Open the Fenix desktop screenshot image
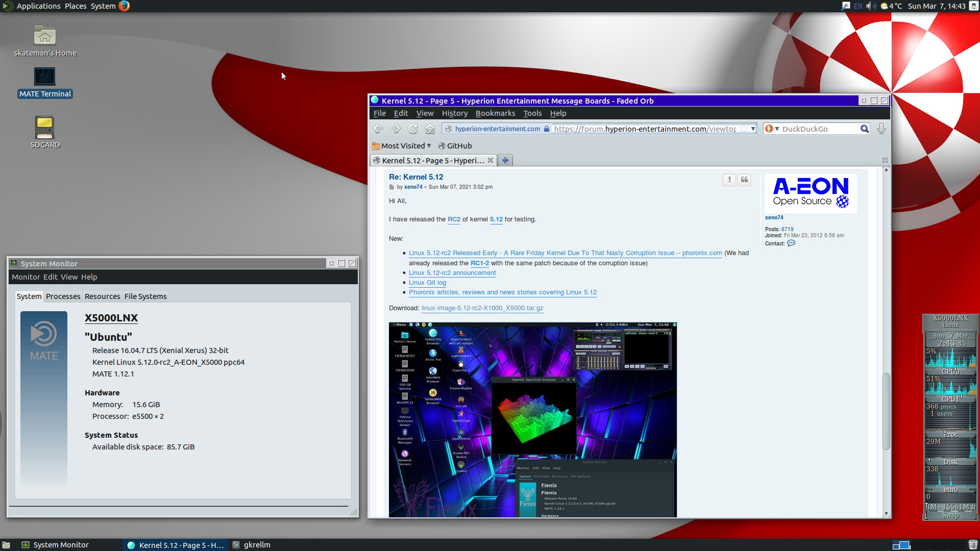 coord(533,419)
